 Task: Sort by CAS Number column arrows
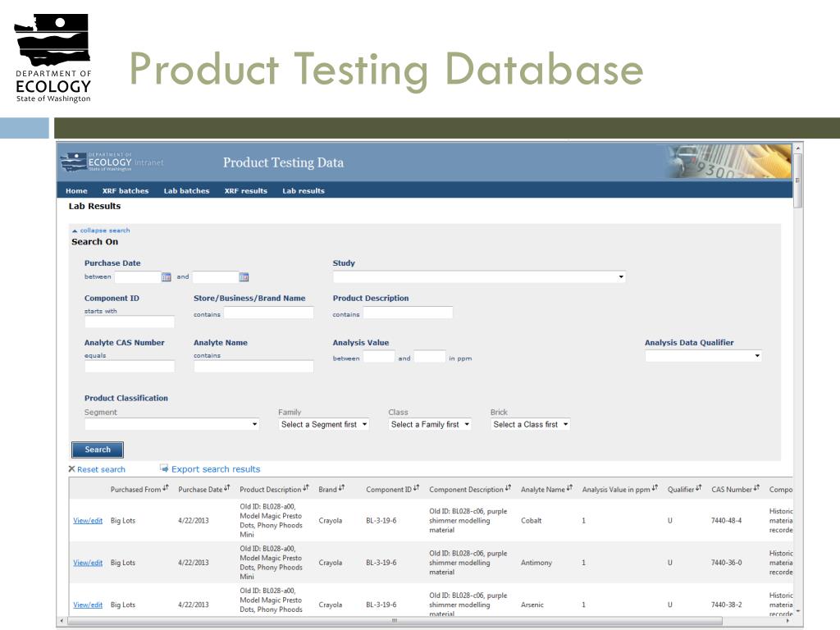756,489
